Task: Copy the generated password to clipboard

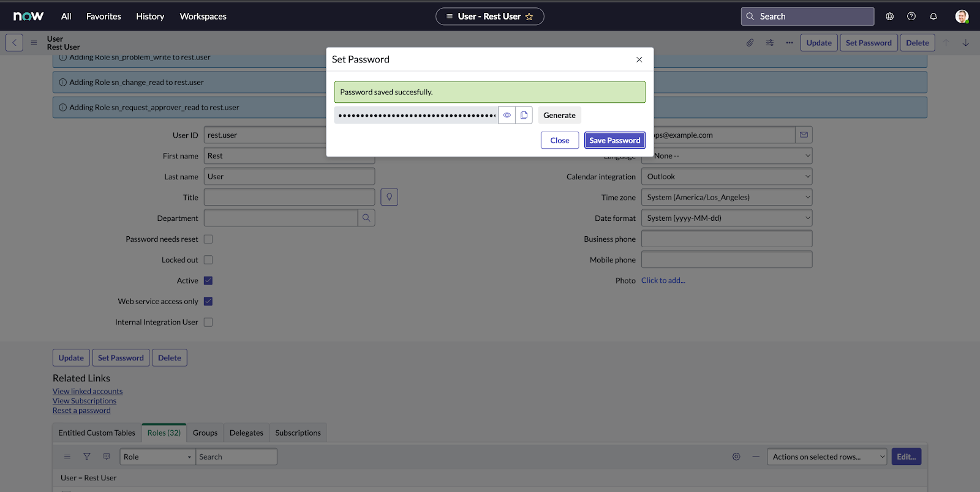Action: (x=524, y=115)
